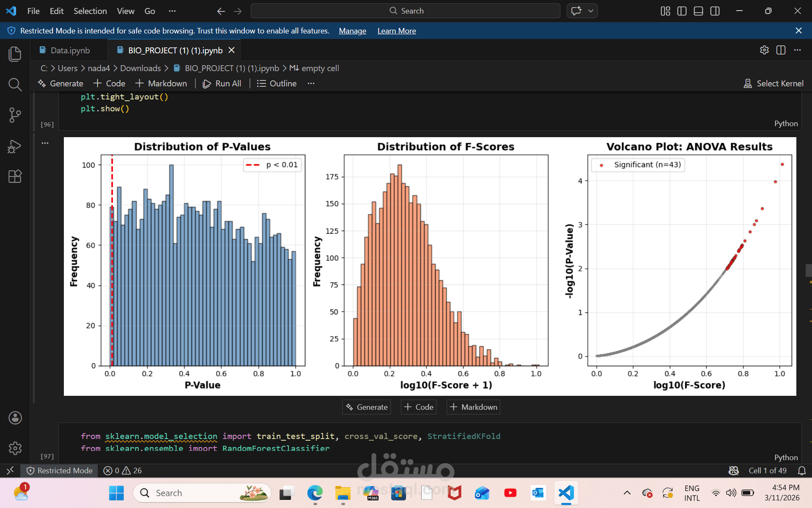Open the Selection menu

[x=90, y=11]
